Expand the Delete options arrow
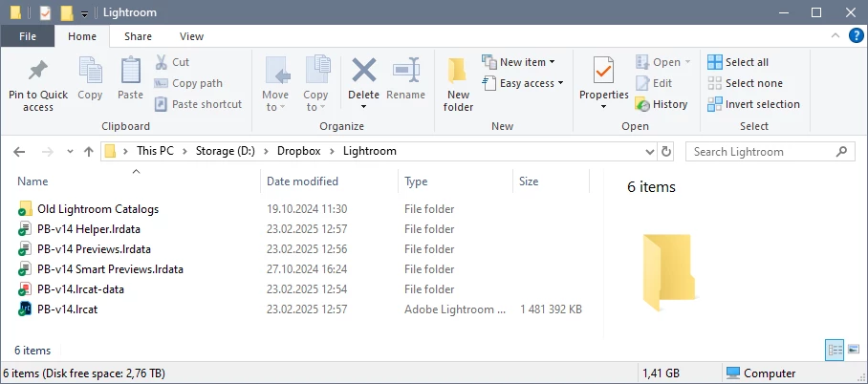Viewport: 868px width, 384px height. 363,107
